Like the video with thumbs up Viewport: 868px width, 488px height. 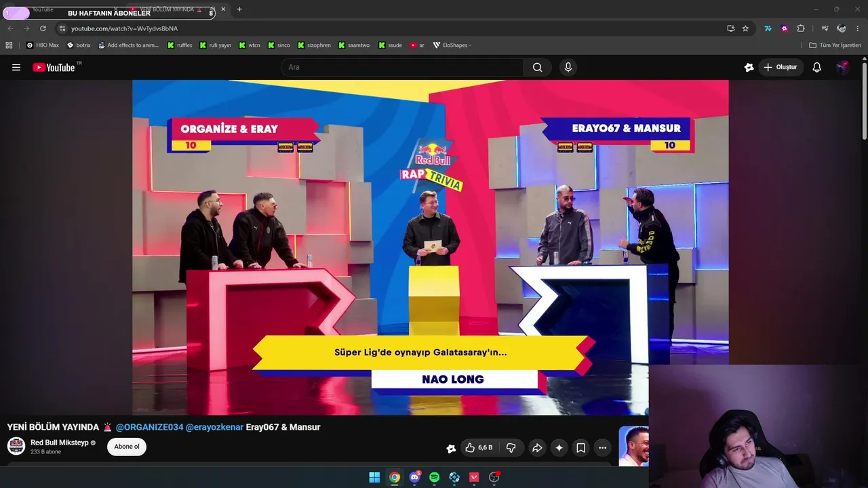pos(479,448)
